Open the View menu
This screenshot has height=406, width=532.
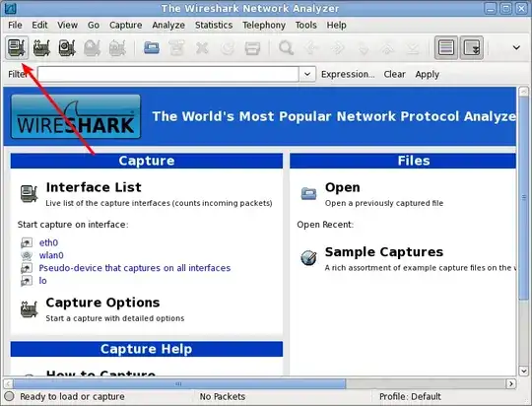[67, 25]
